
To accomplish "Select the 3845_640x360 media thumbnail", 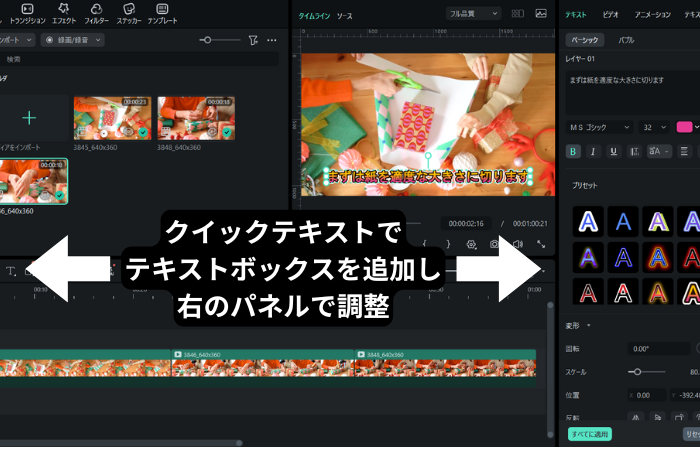I will click(x=112, y=118).
